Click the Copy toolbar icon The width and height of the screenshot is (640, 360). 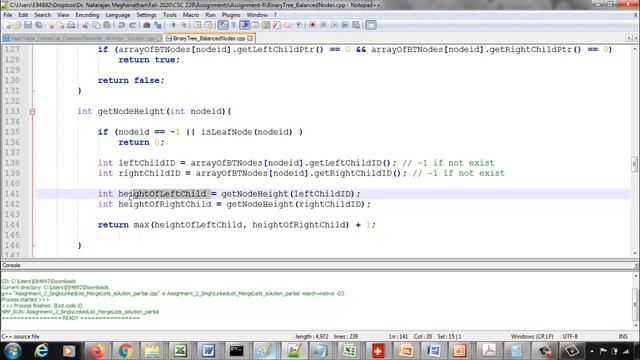(96, 25)
